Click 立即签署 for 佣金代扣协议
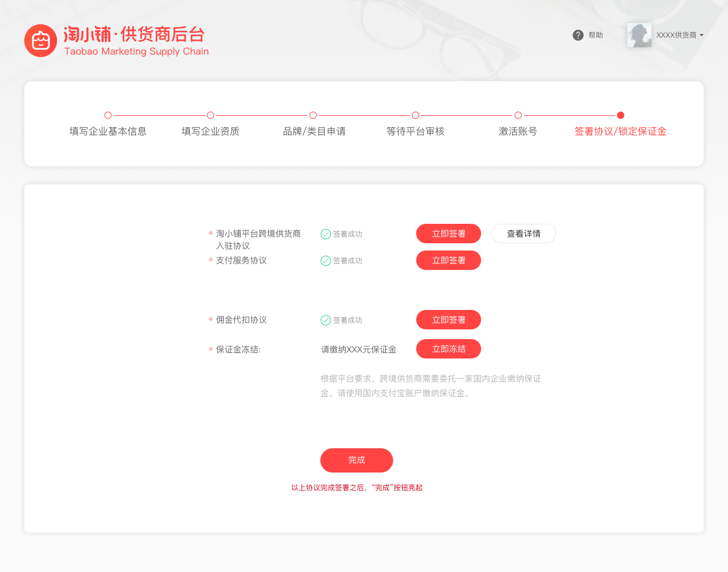This screenshot has height=572, width=728. coord(448,320)
